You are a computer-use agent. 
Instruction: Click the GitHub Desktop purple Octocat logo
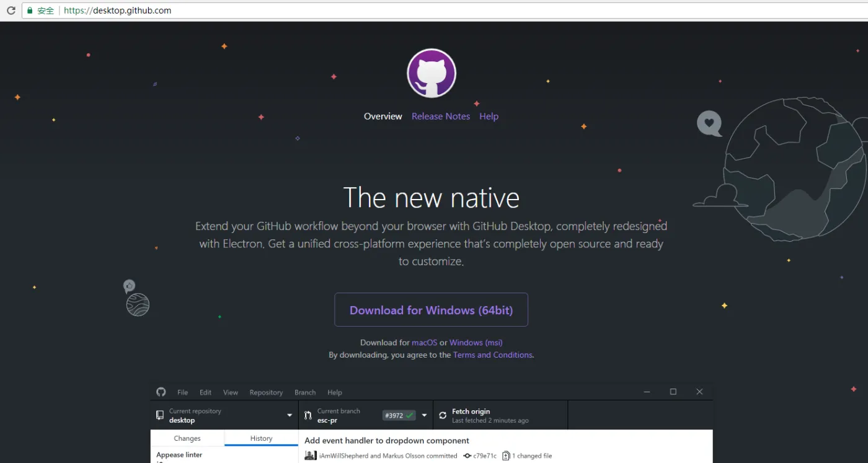coord(432,73)
